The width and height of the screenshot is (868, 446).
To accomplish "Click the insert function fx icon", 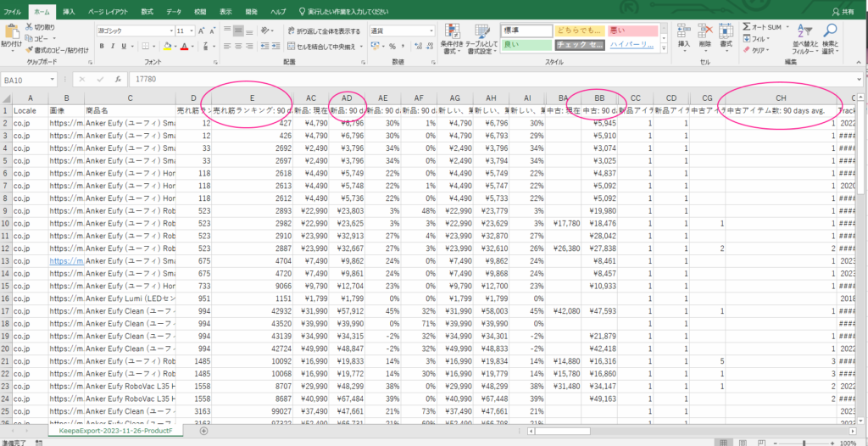I will pos(116,79).
